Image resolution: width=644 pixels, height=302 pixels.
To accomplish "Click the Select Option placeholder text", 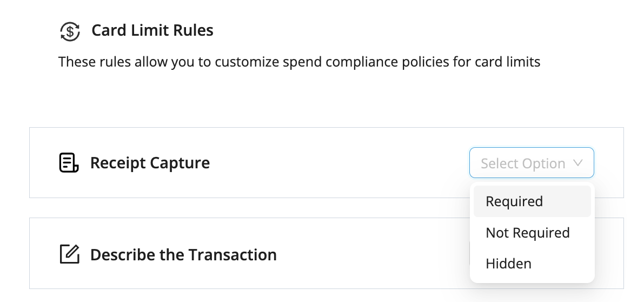I will pos(523,163).
